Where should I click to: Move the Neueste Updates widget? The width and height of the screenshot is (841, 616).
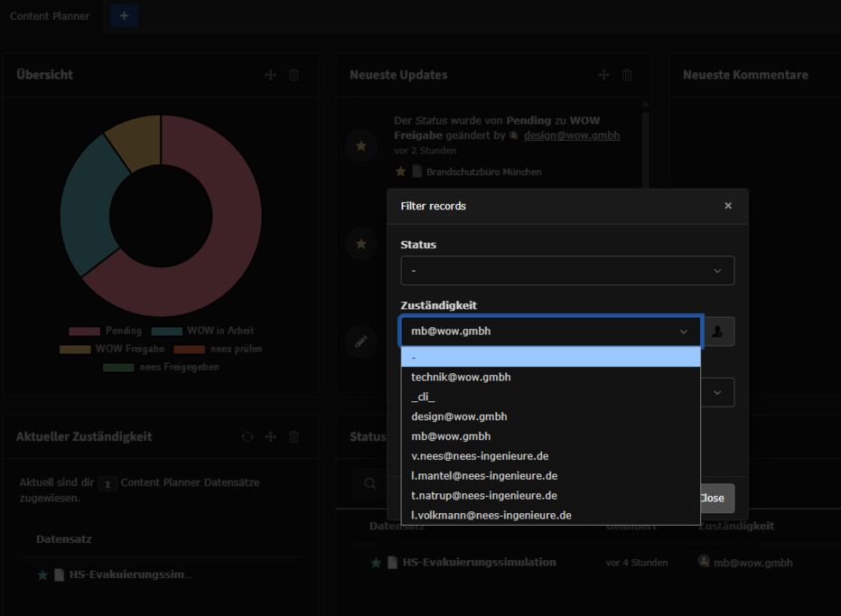[x=603, y=75]
